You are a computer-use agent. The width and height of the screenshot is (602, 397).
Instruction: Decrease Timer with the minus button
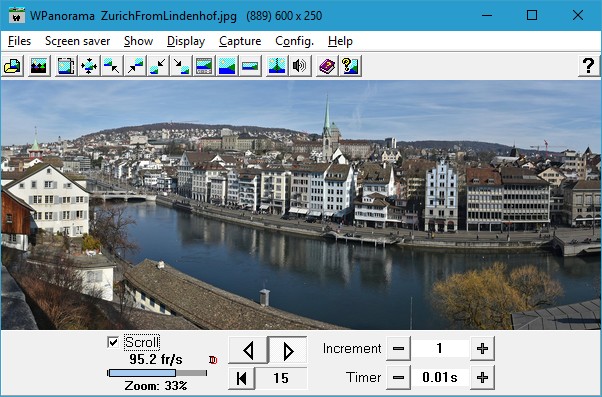(398, 377)
